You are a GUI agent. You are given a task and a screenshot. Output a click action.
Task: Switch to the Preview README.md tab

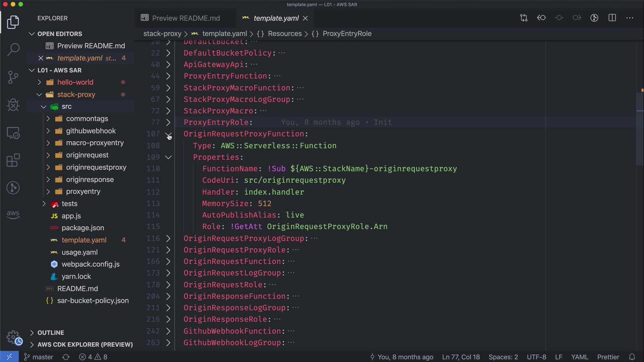(185, 18)
